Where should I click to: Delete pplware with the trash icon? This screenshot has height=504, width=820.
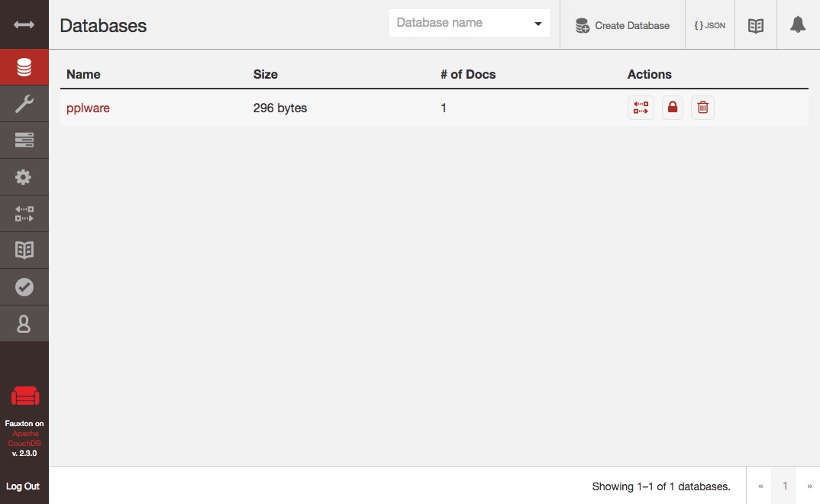click(x=703, y=108)
